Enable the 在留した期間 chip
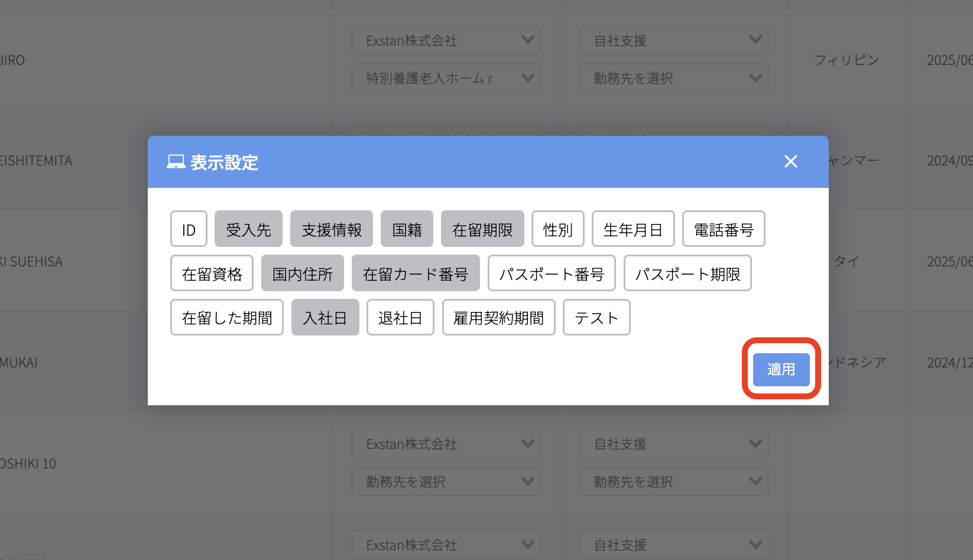The width and height of the screenshot is (973, 560). [x=226, y=318]
